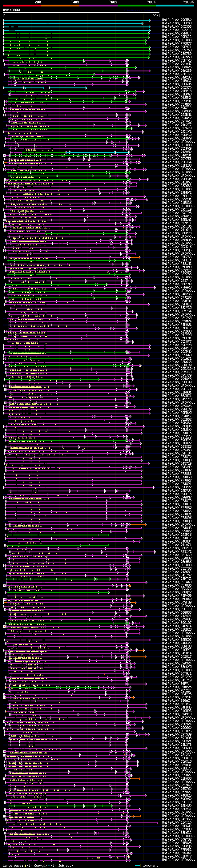197x868 pixels.
Task: Click the green ~80% identity legend bar
Action: point(137,6)
